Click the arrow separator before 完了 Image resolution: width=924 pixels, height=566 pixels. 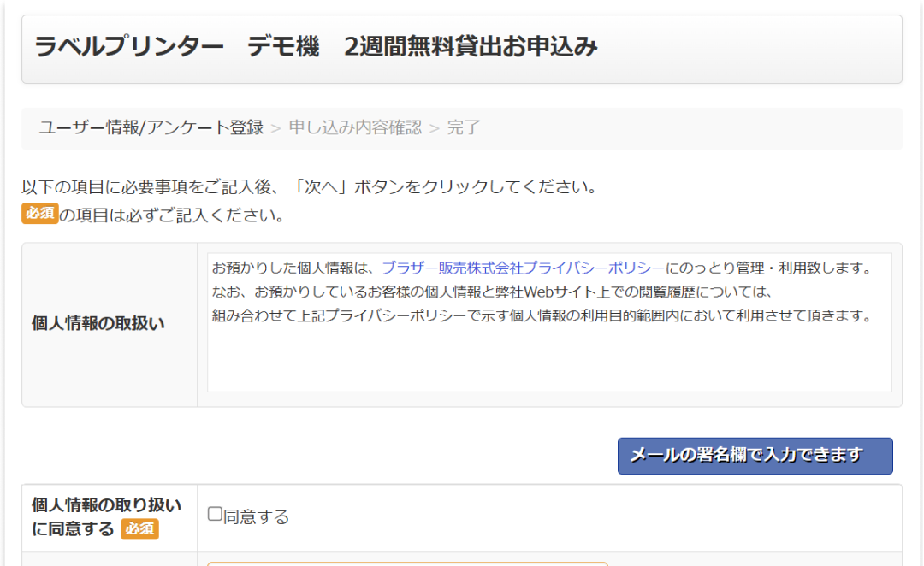(x=435, y=128)
